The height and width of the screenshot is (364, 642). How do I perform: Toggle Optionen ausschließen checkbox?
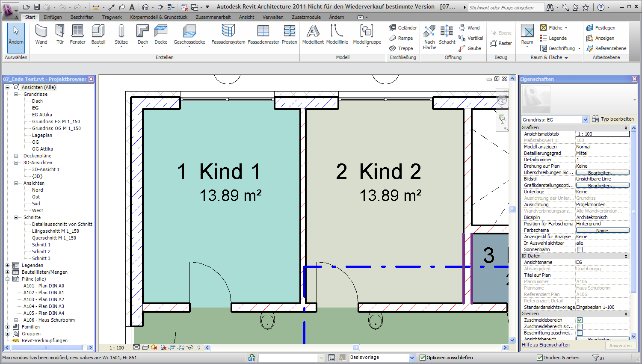pyautogui.click(x=423, y=358)
